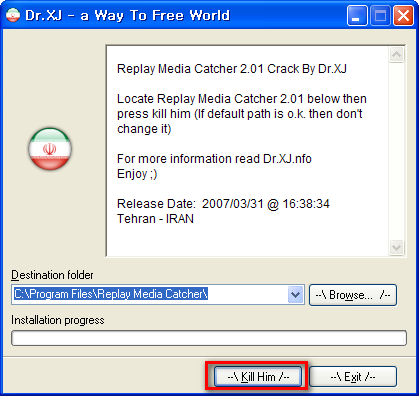Click the "Release Date: 2007/03/31 @ 16:38:34" line

pyautogui.click(x=223, y=204)
